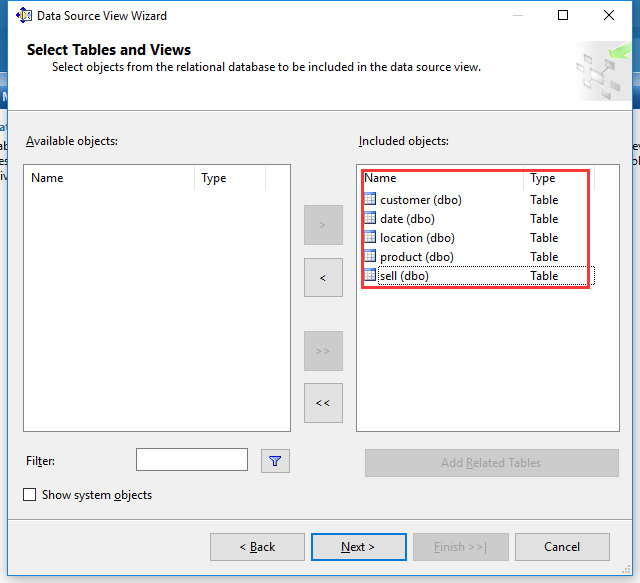The width and height of the screenshot is (640, 583).
Task: Click Available objects Name column header
Action: click(x=110, y=178)
